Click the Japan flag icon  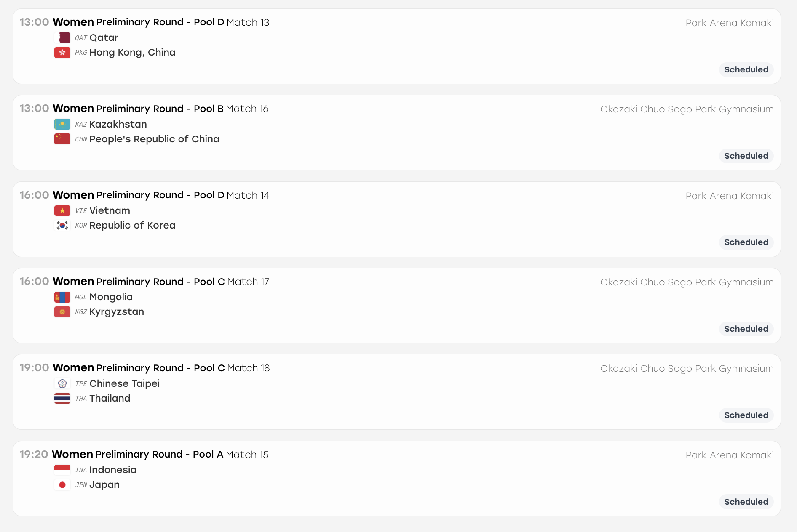click(62, 485)
